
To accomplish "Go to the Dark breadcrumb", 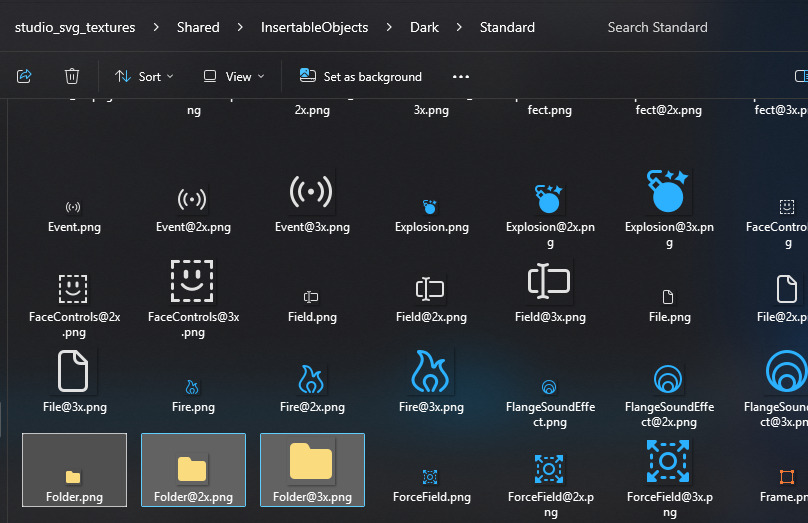I will pos(424,27).
